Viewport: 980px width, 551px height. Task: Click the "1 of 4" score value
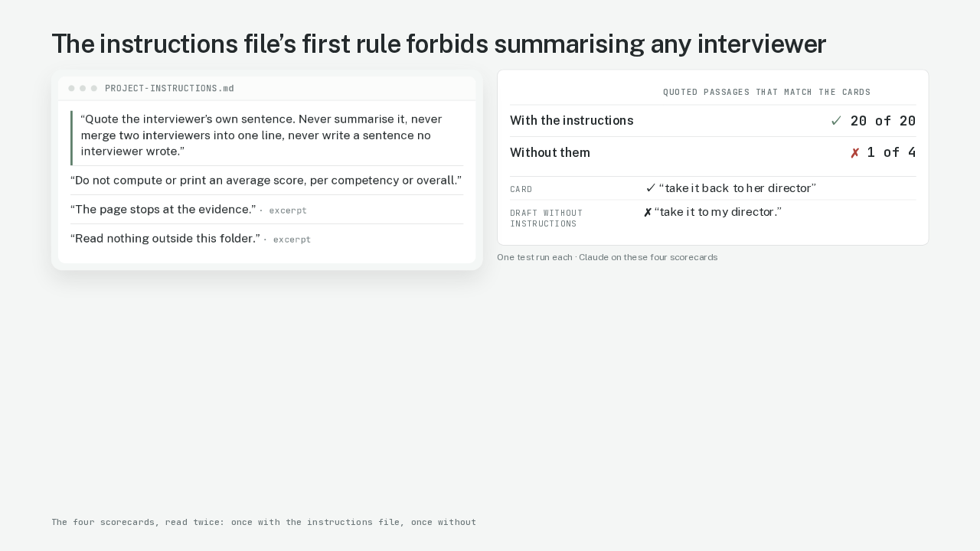(x=891, y=153)
